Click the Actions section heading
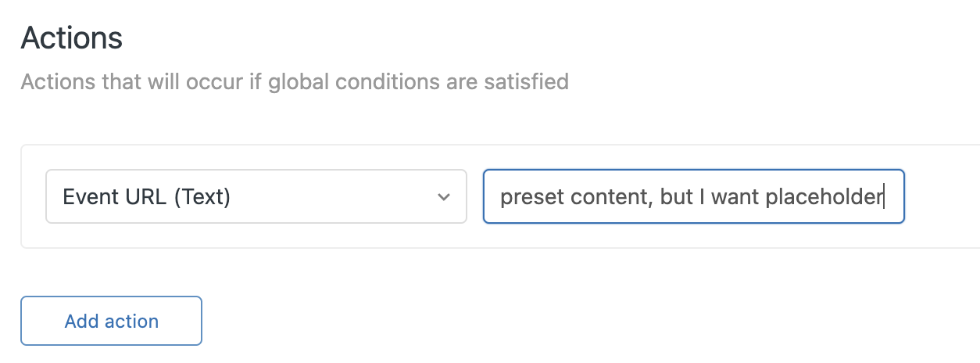 click(x=72, y=38)
